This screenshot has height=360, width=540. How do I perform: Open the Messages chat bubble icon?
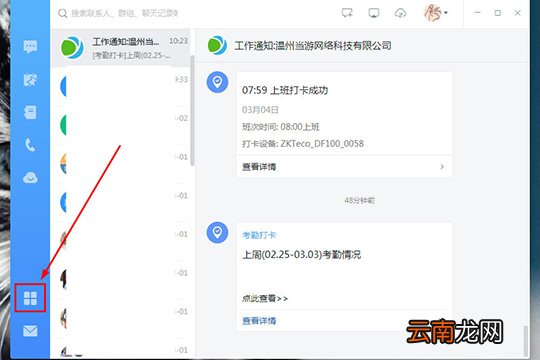pos(30,47)
